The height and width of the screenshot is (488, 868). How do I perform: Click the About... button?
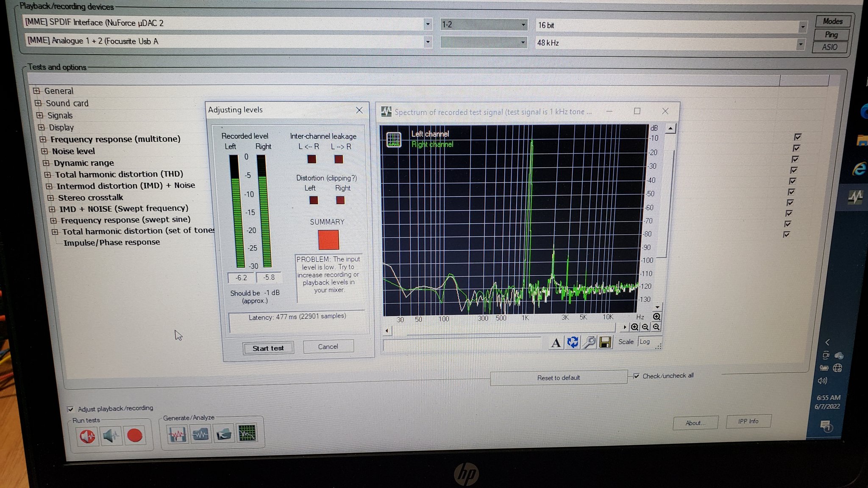point(695,423)
